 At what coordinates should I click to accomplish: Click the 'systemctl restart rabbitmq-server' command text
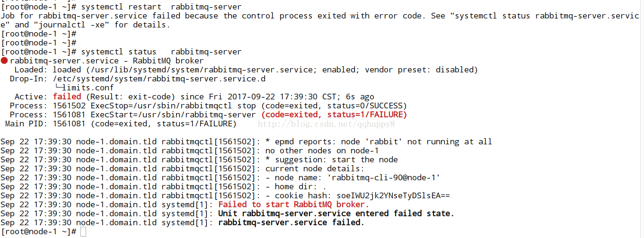tap(161, 7)
